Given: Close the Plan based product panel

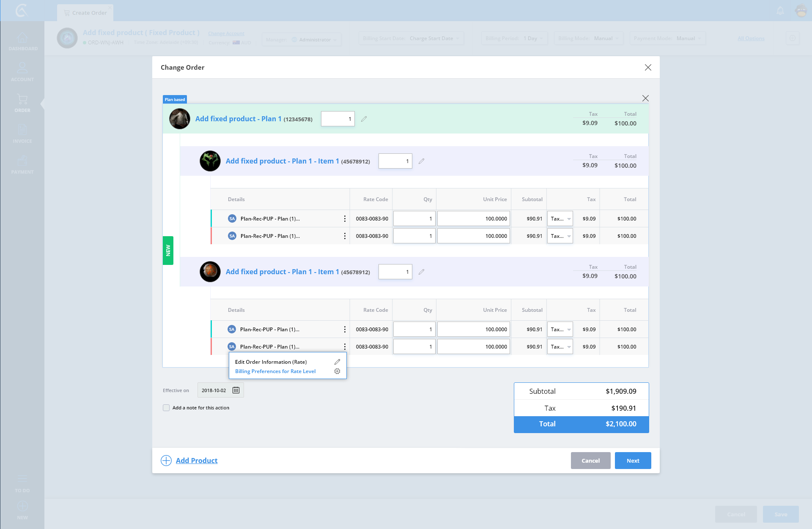Looking at the screenshot, I should tap(645, 98).
